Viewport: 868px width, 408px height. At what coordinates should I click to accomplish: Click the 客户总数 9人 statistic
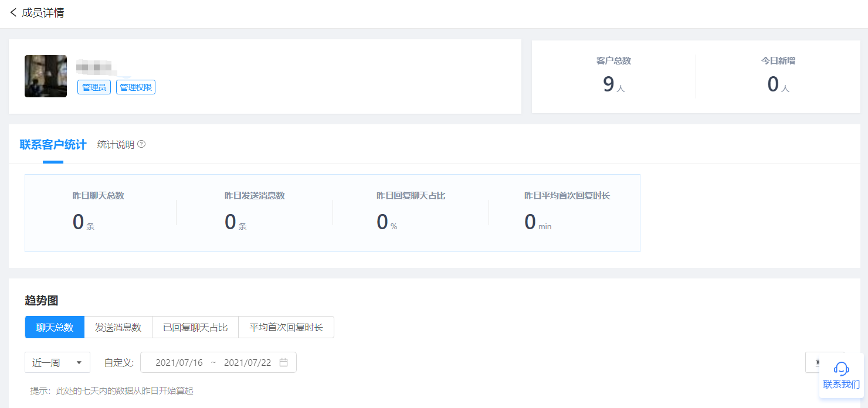tap(613, 77)
